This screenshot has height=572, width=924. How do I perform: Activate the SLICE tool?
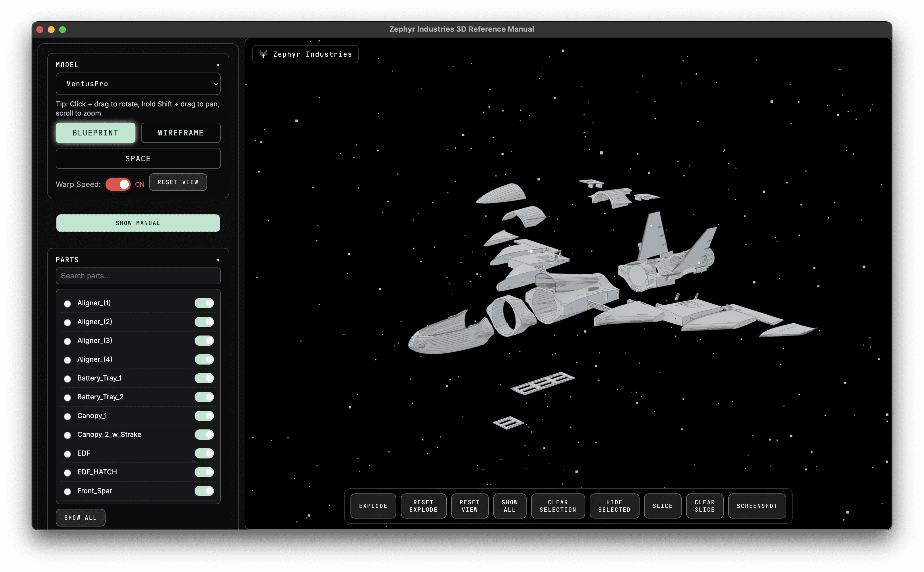662,506
